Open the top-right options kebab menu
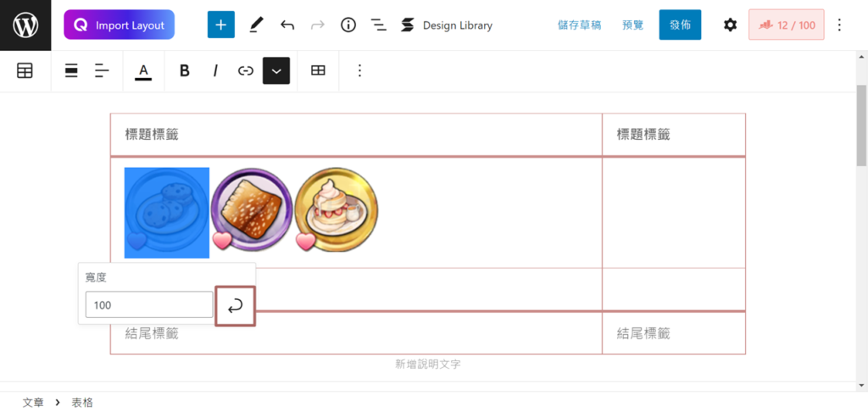The image size is (868, 412). [839, 25]
